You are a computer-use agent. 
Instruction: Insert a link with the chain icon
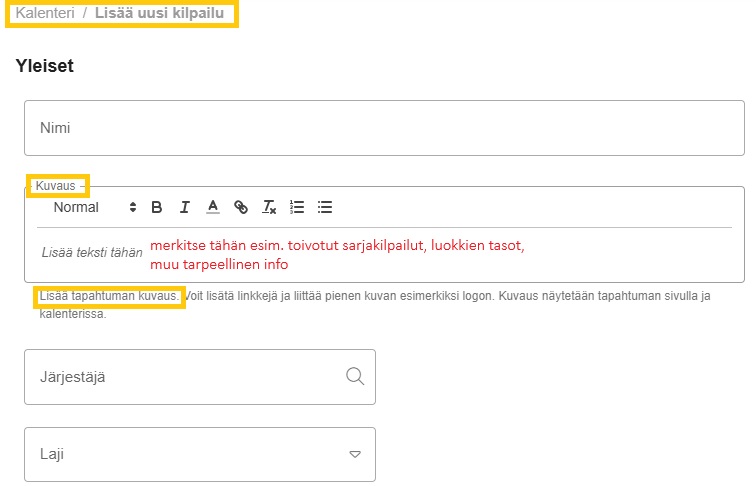[x=241, y=207]
